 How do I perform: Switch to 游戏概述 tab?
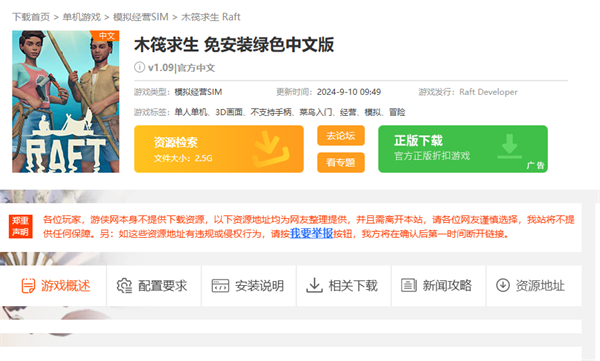53,286
